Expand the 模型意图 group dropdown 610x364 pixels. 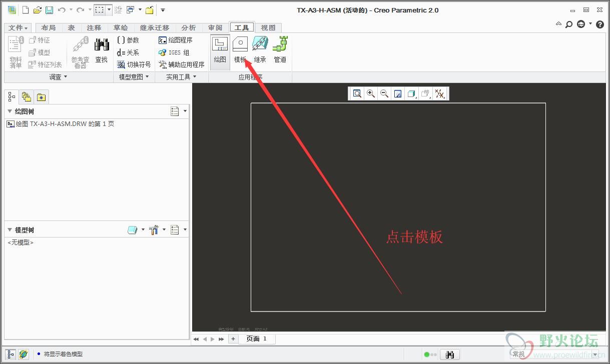pos(134,77)
